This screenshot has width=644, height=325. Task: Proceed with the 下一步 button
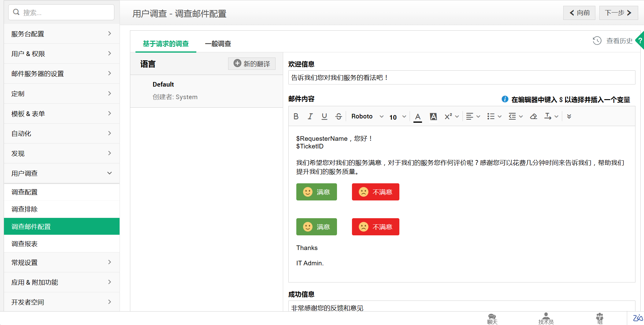[x=618, y=13]
